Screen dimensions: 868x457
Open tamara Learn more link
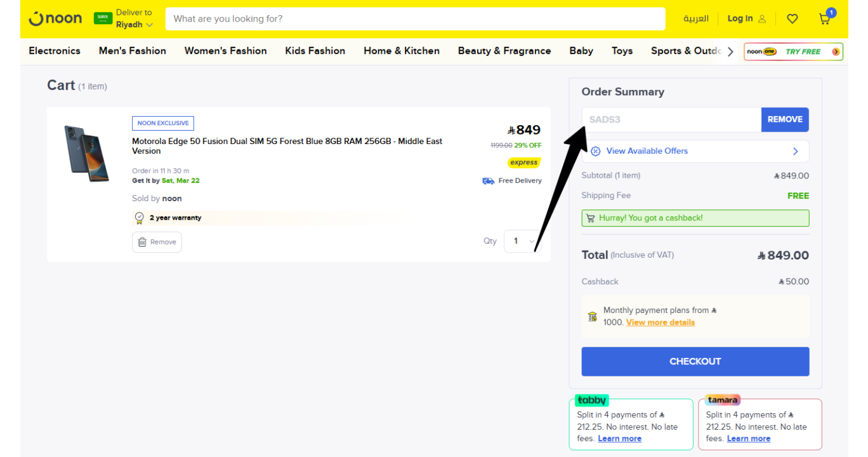pos(749,439)
